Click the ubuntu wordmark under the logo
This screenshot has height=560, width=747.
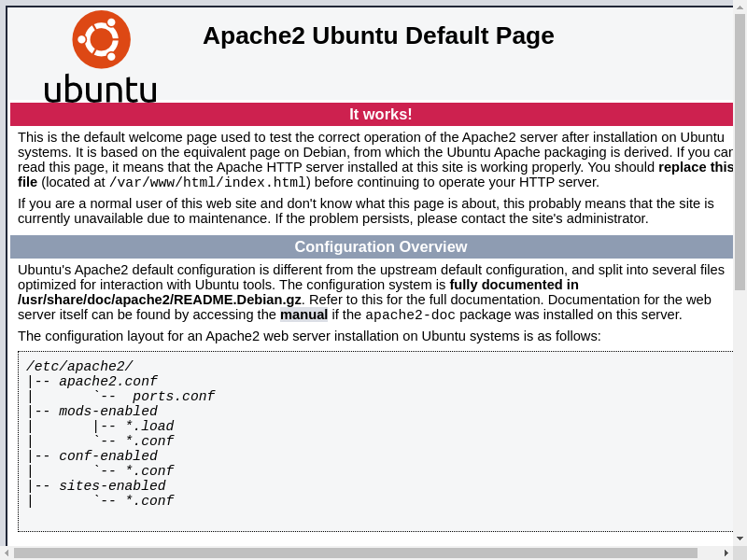(x=100, y=89)
